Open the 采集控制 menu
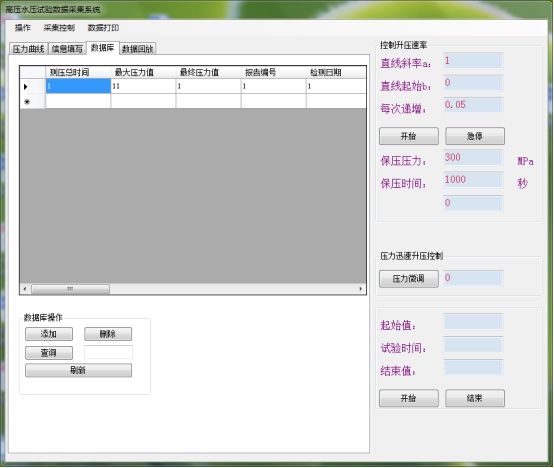554x468 pixels. click(x=59, y=28)
